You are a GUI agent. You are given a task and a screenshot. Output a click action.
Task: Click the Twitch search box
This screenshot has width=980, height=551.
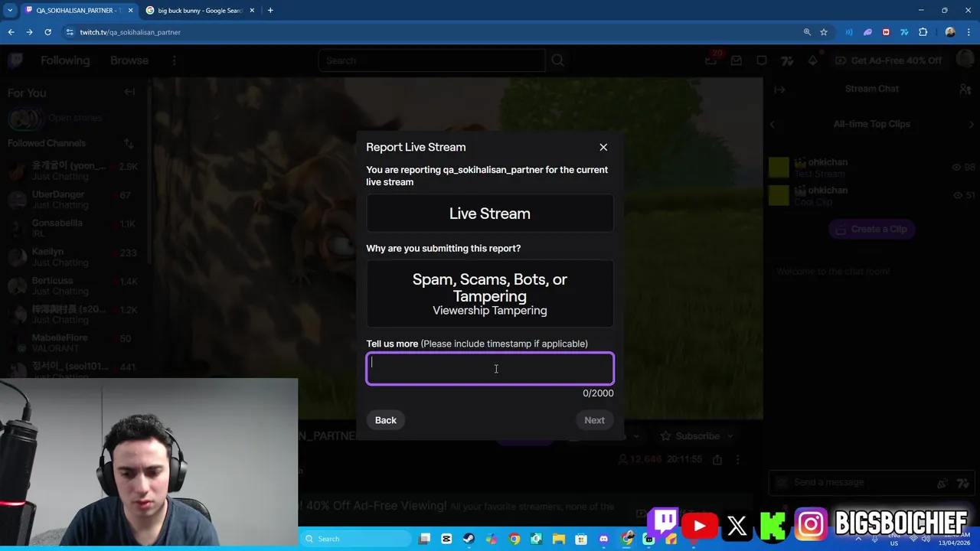pos(431,60)
